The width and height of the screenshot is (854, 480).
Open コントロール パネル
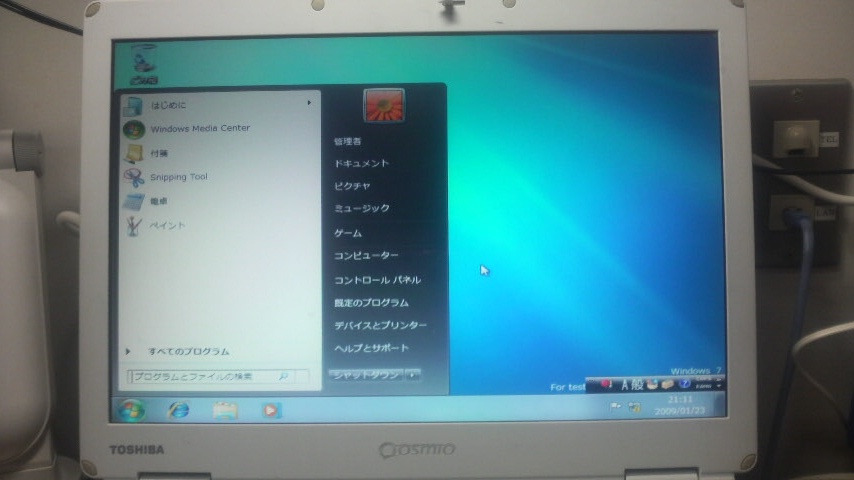click(x=377, y=280)
